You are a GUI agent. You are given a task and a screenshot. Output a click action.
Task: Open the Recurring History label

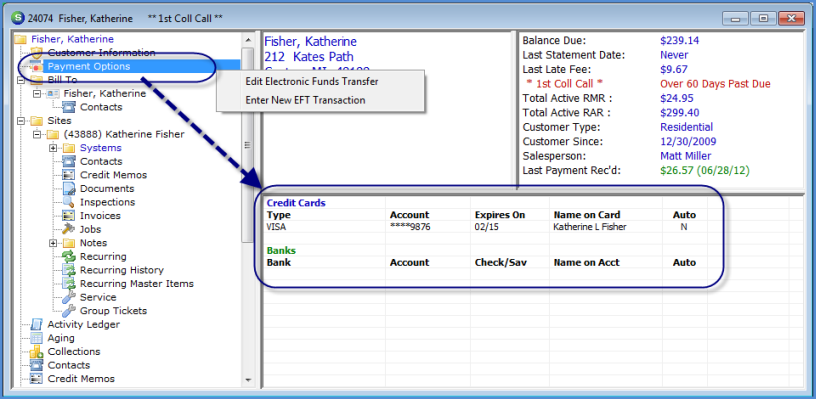tap(122, 270)
